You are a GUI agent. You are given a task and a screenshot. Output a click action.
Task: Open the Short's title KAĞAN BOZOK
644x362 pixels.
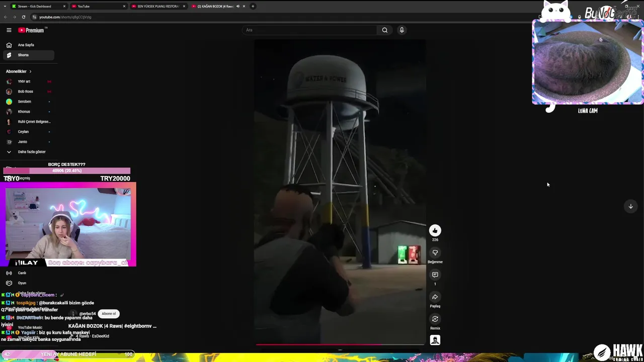112,326
